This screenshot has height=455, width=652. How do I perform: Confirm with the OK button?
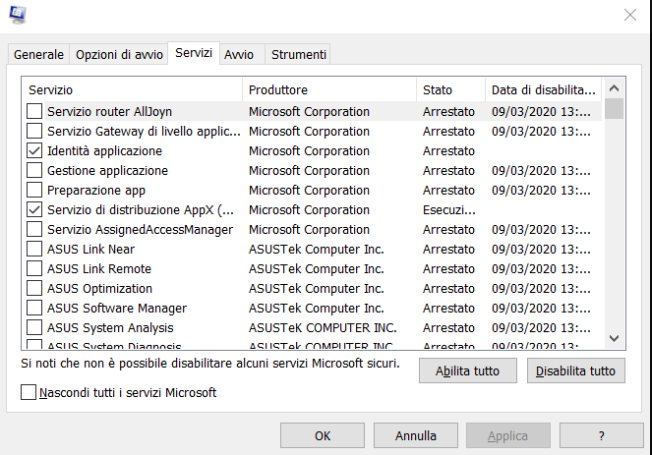coord(322,435)
